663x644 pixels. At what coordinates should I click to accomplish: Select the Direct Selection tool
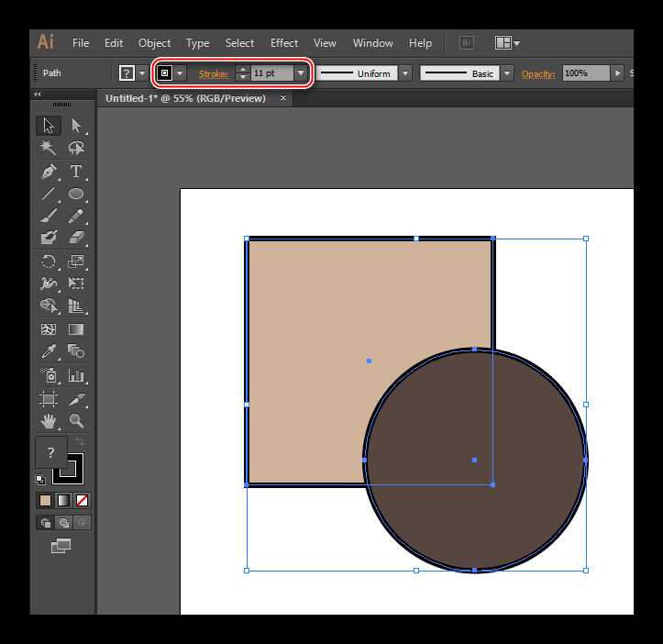(76, 126)
